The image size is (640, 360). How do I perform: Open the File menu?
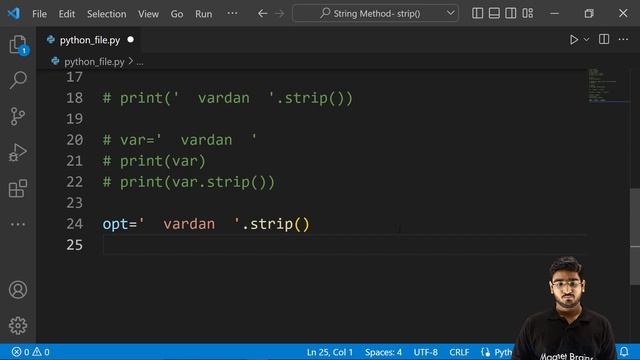[x=39, y=14]
